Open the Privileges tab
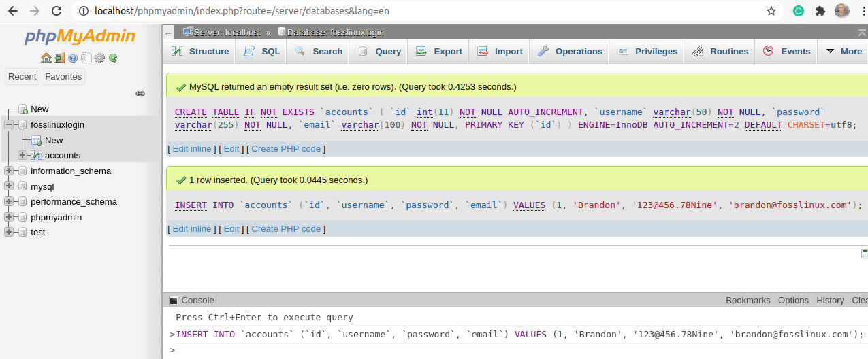 pyautogui.click(x=647, y=52)
